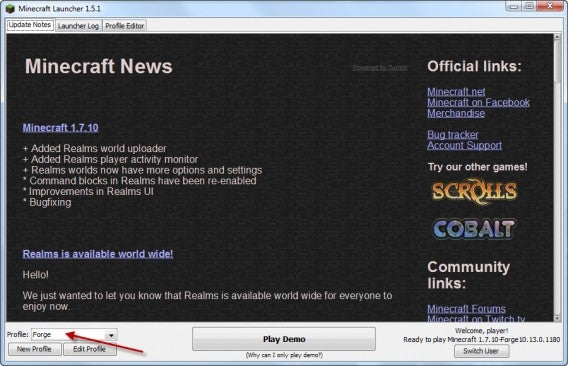The height and width of the screenshot is (366, 568).
Task: Open the Minecraft 1.7.10 news link
Action: (60, 128)
